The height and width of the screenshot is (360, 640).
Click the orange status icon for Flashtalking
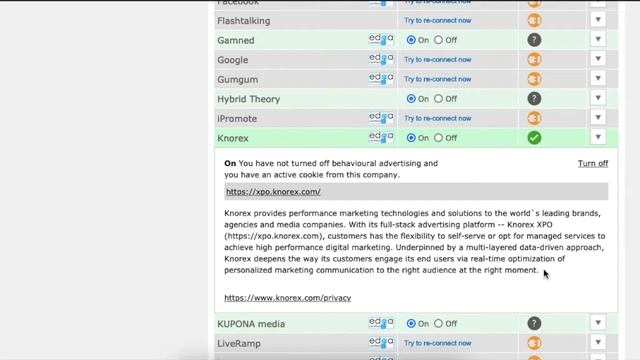(534, 20)
